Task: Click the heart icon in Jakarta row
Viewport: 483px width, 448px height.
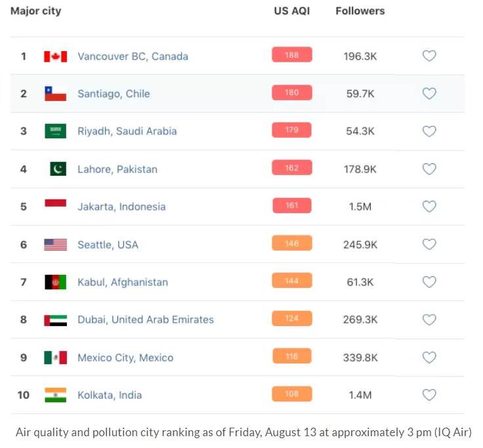Action: pyautogui.click(x=429, y=207)
